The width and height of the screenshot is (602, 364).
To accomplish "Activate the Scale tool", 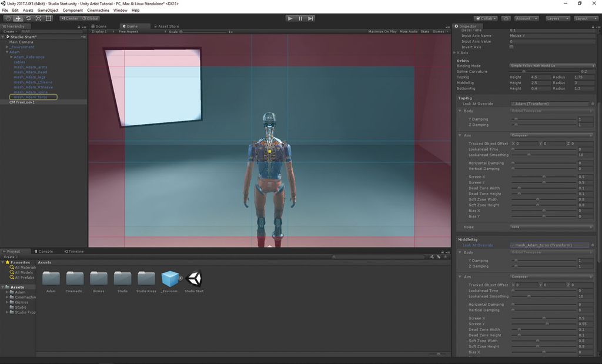I will tap(38, 18).
